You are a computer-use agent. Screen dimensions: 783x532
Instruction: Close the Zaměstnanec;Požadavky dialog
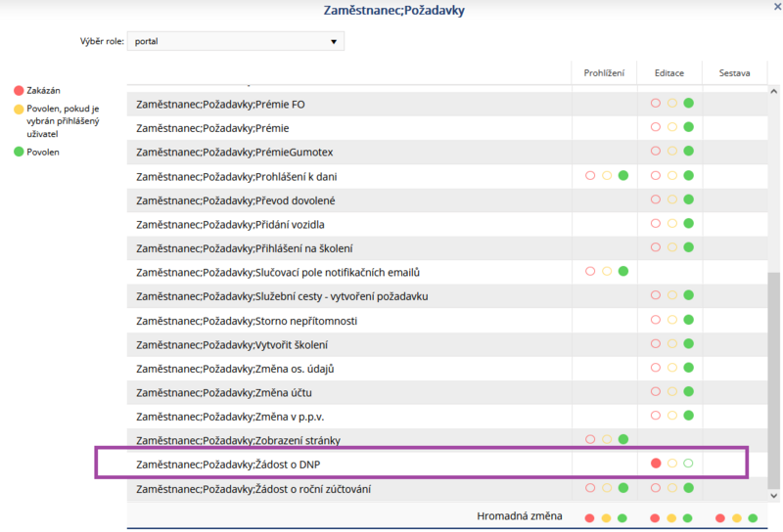click(777, 7)
